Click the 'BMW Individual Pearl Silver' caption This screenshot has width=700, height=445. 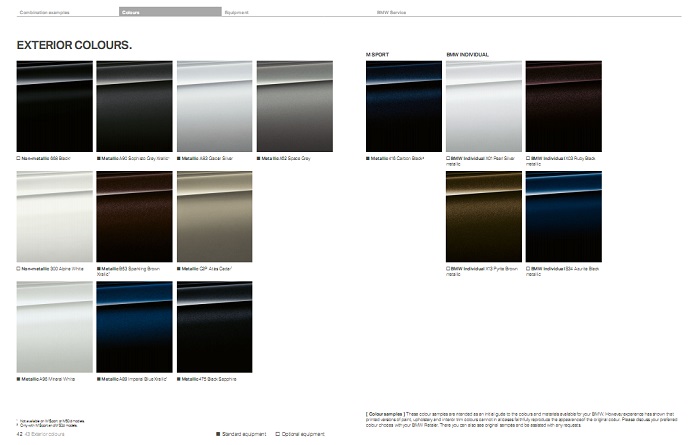pos(481,161)
